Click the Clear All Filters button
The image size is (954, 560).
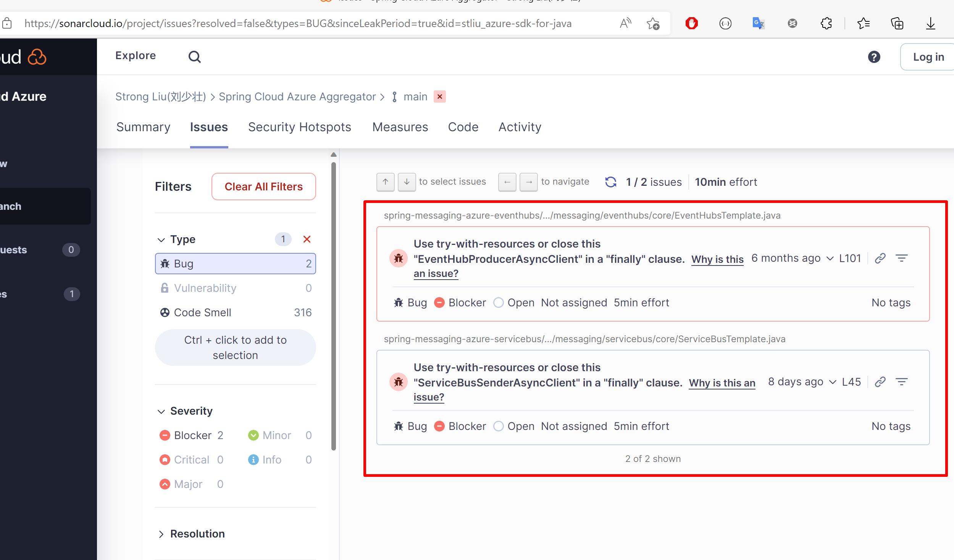(263, 187)
